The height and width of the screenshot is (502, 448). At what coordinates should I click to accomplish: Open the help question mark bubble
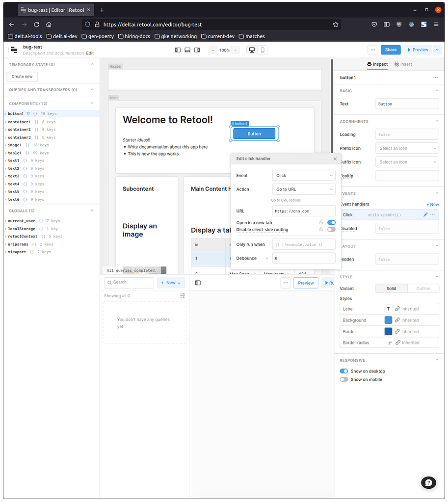click(x=428, y=482)
